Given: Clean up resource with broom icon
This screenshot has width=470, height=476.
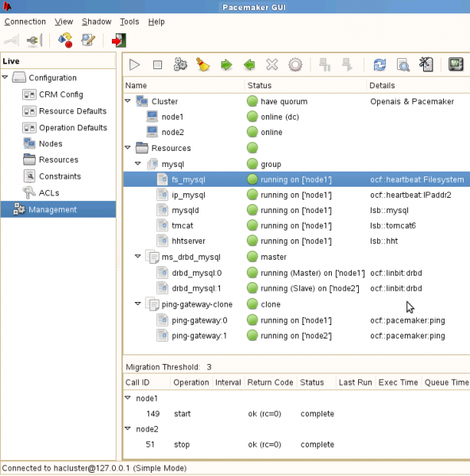Looking at the screenshot, I should tap(203, 64).
